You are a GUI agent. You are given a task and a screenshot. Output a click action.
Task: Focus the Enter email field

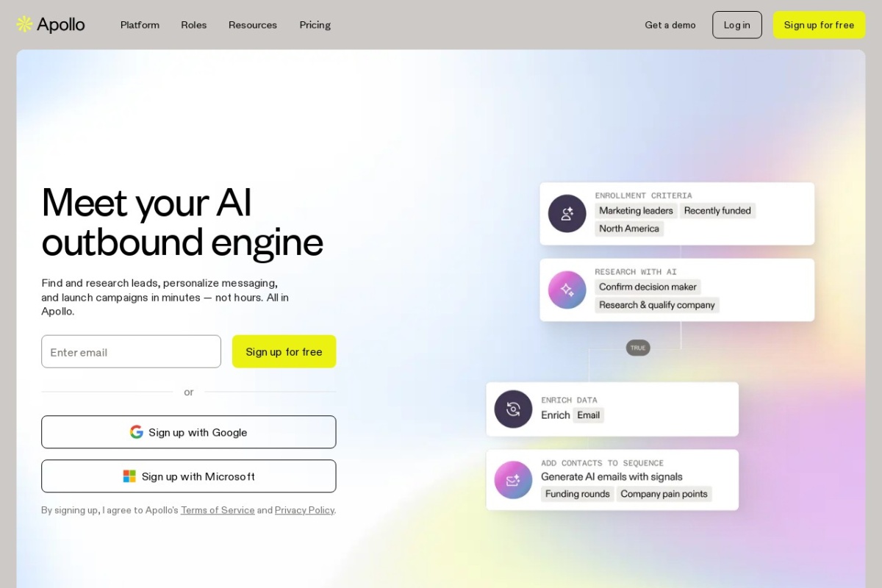(131, 352)
